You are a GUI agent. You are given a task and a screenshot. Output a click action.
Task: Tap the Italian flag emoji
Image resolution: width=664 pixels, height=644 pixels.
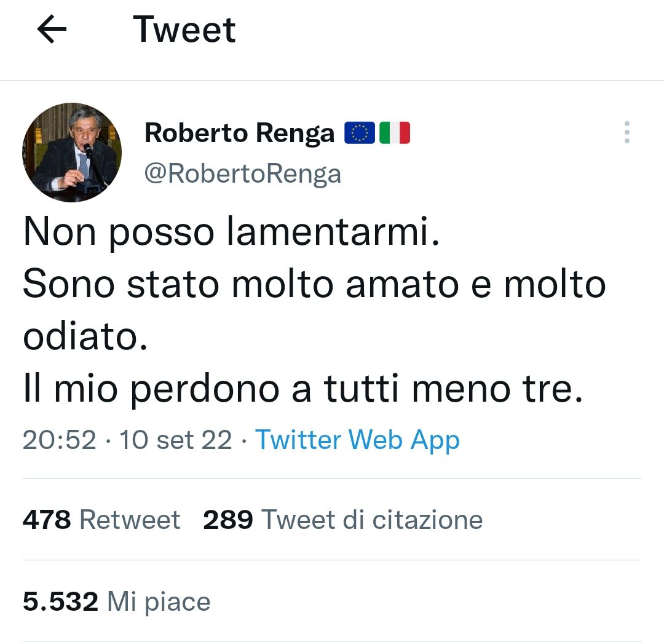(395, 133)
